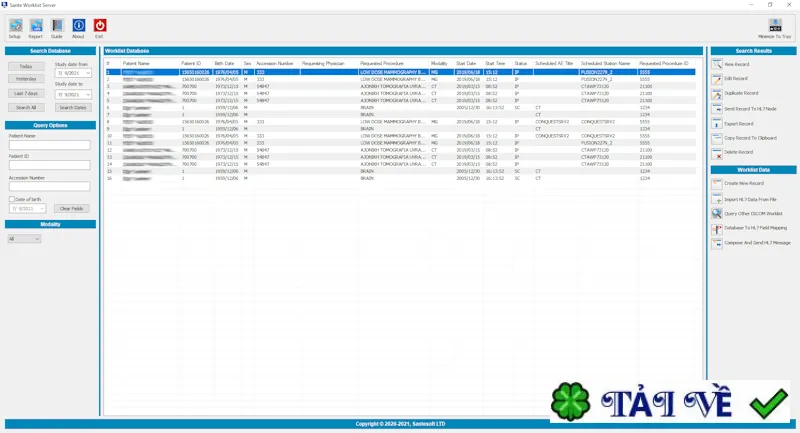Click the Search All button
Image resolution: width=800 pixels, height=433 pixels.
pos(26,108)
